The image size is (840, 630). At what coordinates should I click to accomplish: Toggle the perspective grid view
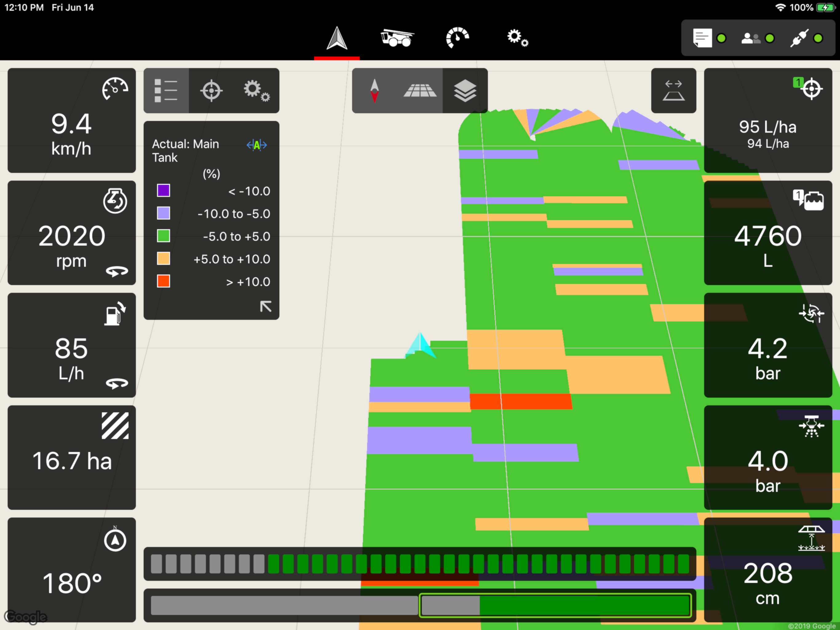(x=420, y=90)
